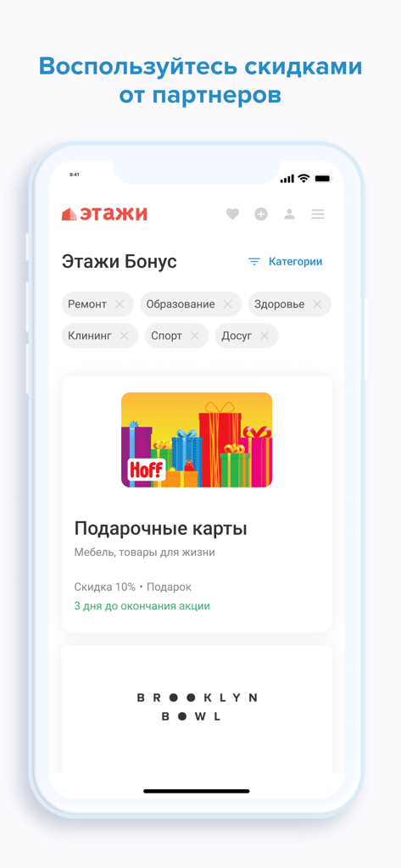Tap the cellular signal bars icon
Screen dimensions: 401x868
click(x=287, y=179)
